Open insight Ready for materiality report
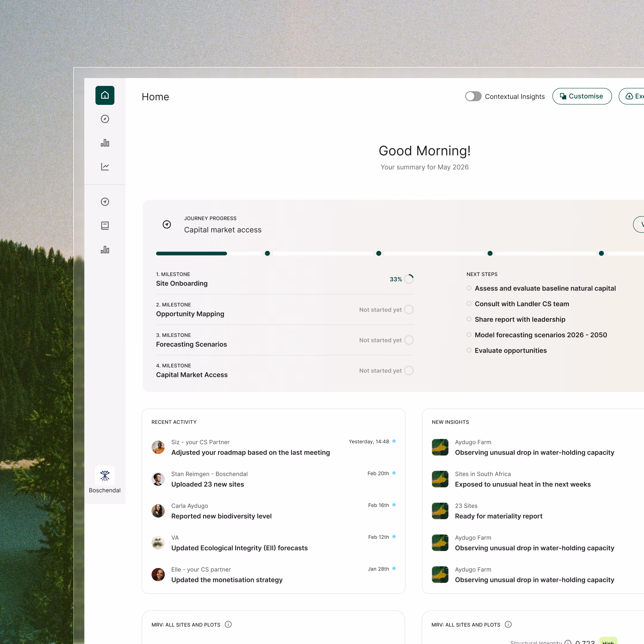The image size is (644, 644). [499, 516]
